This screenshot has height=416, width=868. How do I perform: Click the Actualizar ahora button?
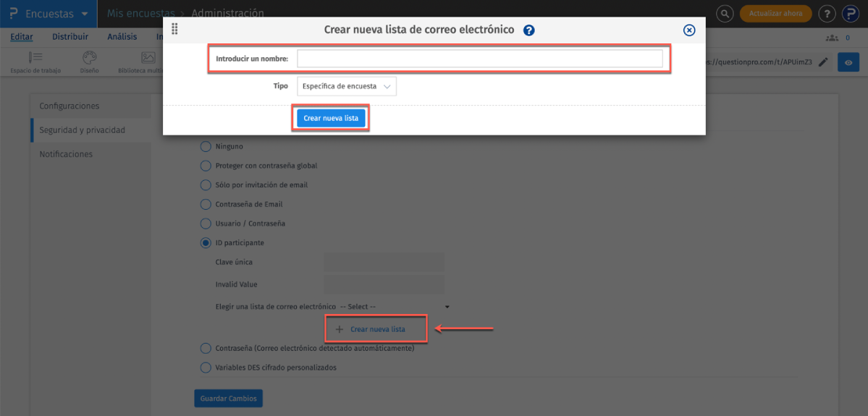pos(775,13)
